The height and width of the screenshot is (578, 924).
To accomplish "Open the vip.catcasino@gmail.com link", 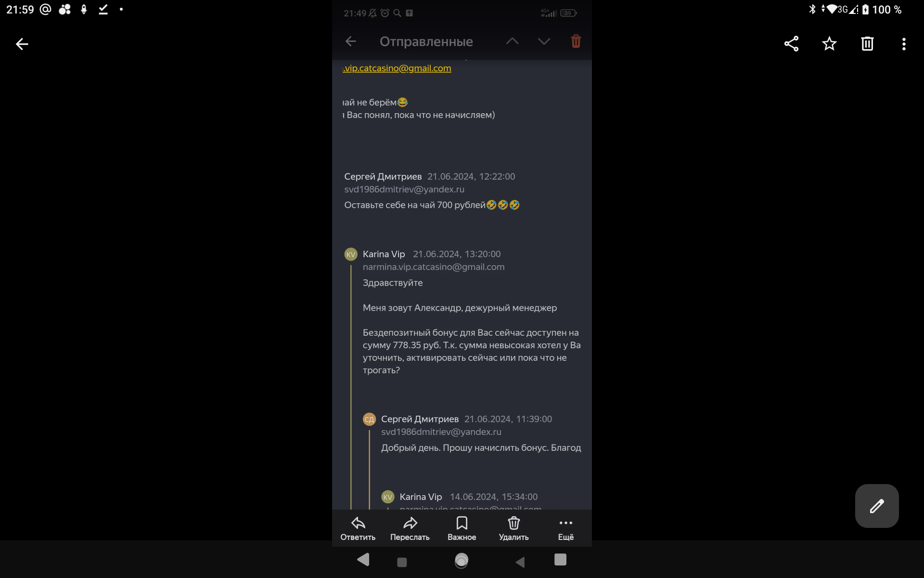I will pos(397,68).
